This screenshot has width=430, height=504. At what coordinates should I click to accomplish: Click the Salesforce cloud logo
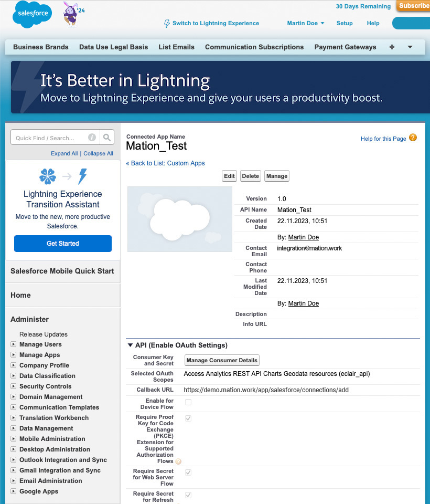[x=32, y=14]
